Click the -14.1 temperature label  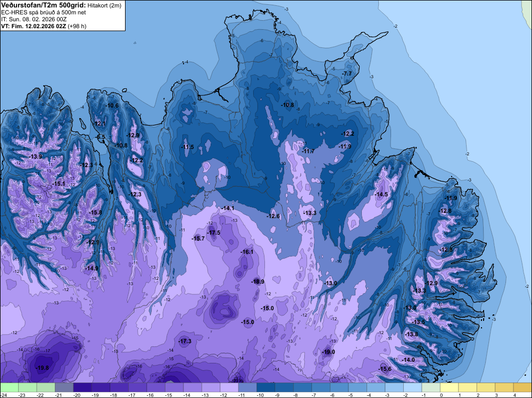(227, 209)
